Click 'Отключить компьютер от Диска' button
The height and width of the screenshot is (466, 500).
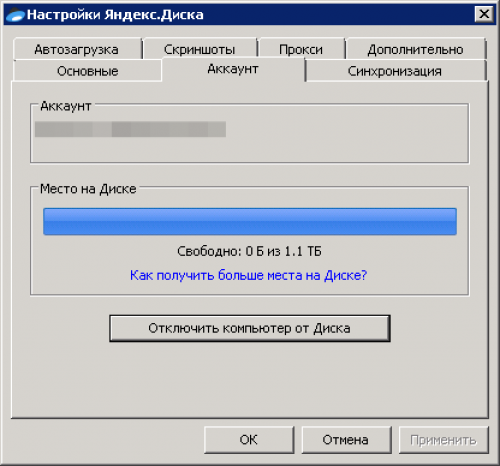(250, 328)
